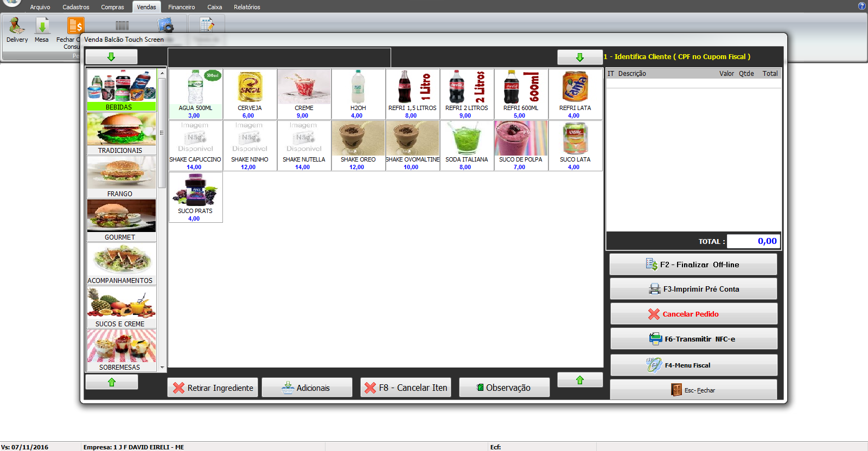Open the FRANGO category
Viewport: 868px width, 451px height.
pos(122,177)
